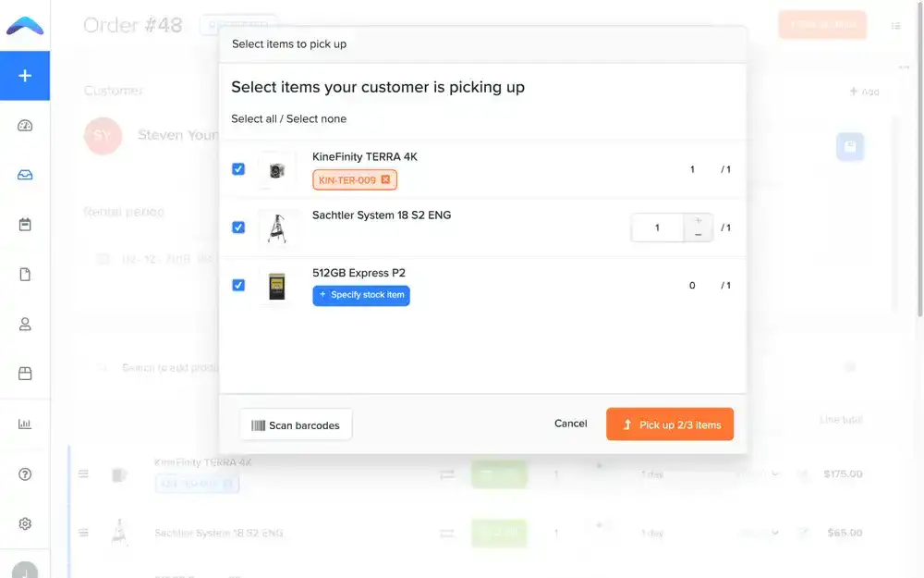Open the Products box icon in the sidebar
Viewport: 924px width, 578px height.
coord(25,373)
